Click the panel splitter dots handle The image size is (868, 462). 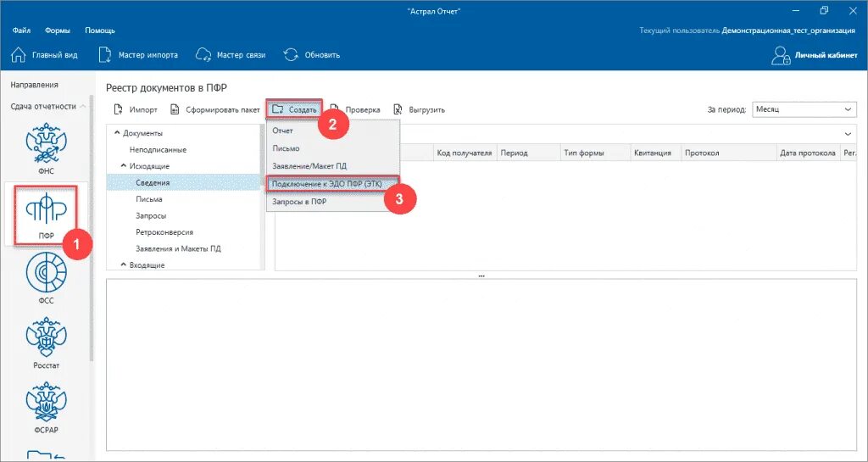click(x=481, y=275)
